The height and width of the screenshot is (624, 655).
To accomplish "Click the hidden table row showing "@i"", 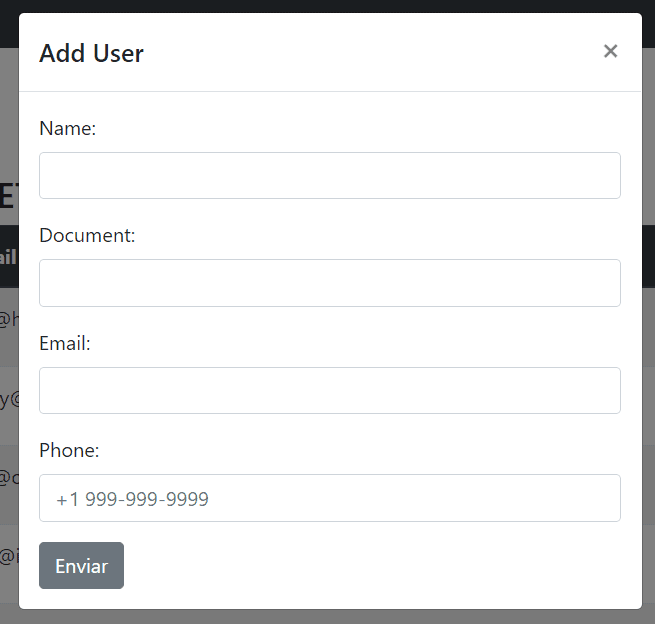I will click(9, 557).
